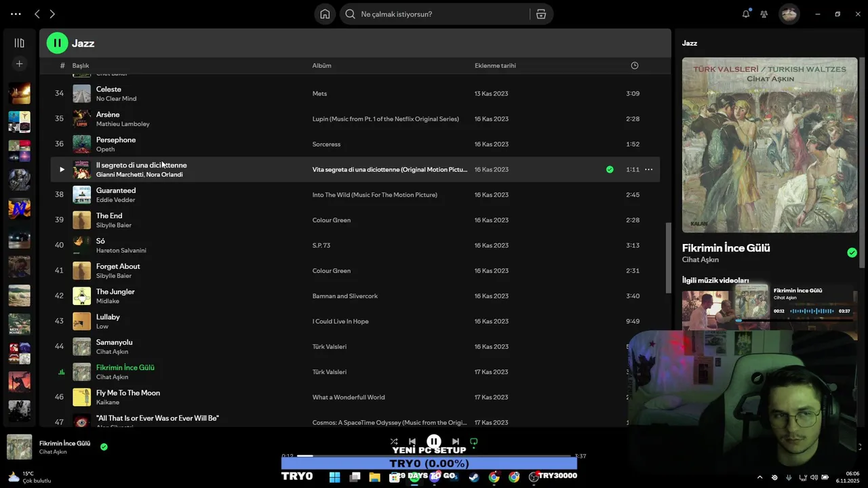Select track Lullaby by Low
The image size is (868, 488).
[x=355, y=321]
